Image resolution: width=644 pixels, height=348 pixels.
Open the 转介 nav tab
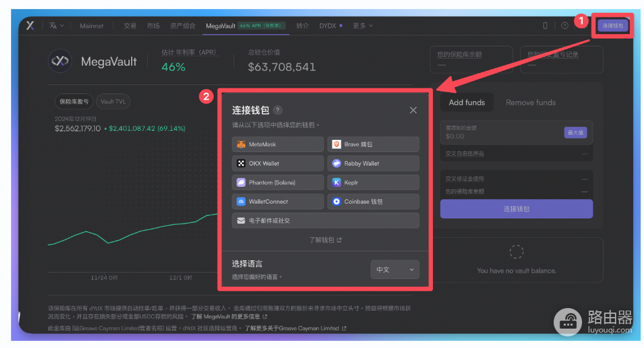point(302,26)
